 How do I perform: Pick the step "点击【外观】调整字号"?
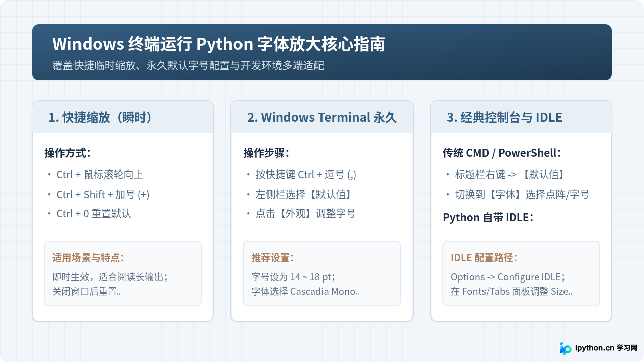(305, 213)
